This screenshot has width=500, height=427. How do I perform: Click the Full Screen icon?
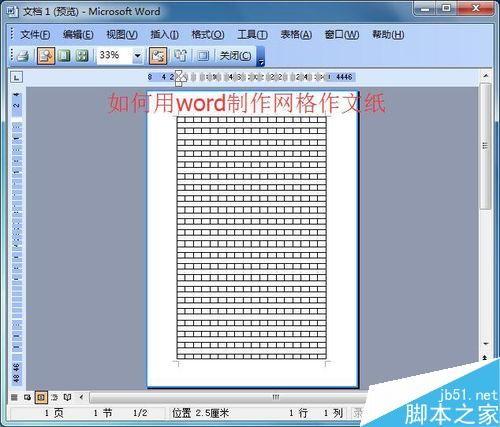[202, 56]
